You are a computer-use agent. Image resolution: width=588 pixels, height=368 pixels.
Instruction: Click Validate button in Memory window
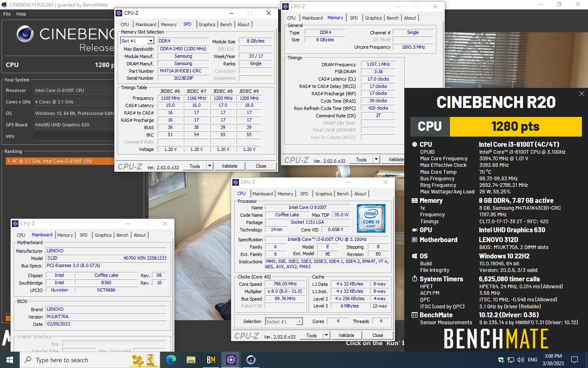pyautogui.click(x=393, y=160)
